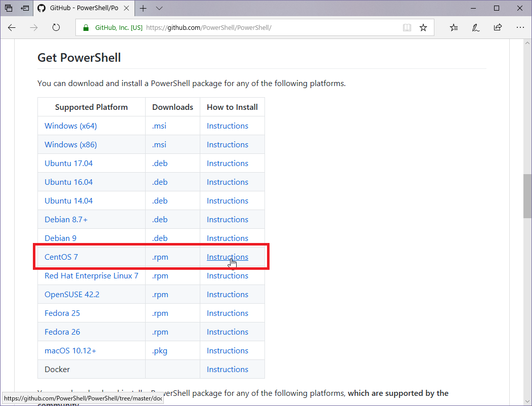This screenshot has height=406, width=532.
Task: Open Reading view book icon
Action: click(x=407, y=27)
